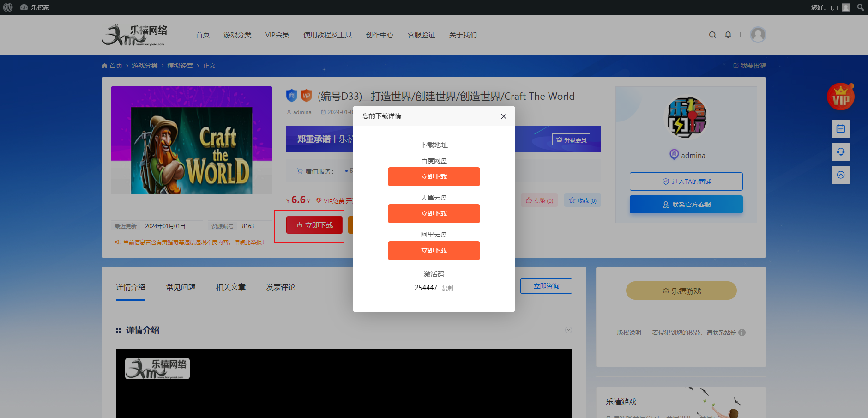This screenshot has width=868, height=418.
Task: Open 游戏分类 navigation item
Action: [x=237, y=35]
